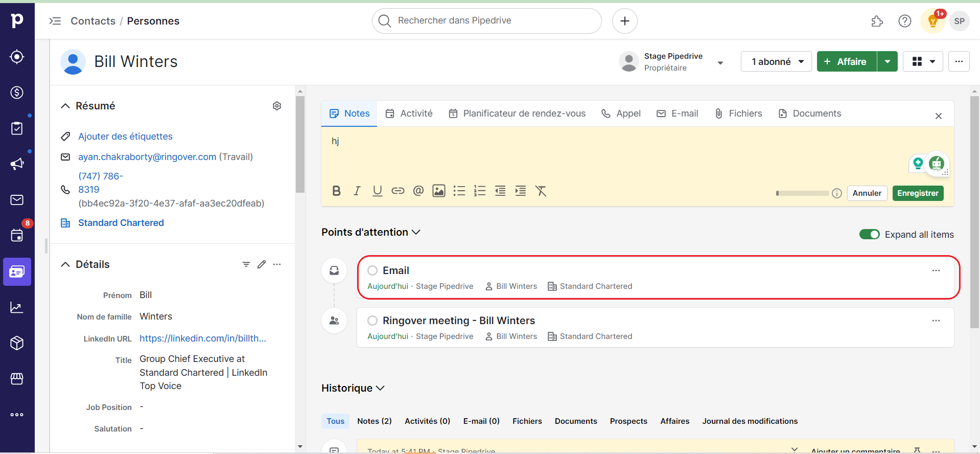Open Résumé settings gear icon
Screen dimensions: 980x454
[277, 106]
